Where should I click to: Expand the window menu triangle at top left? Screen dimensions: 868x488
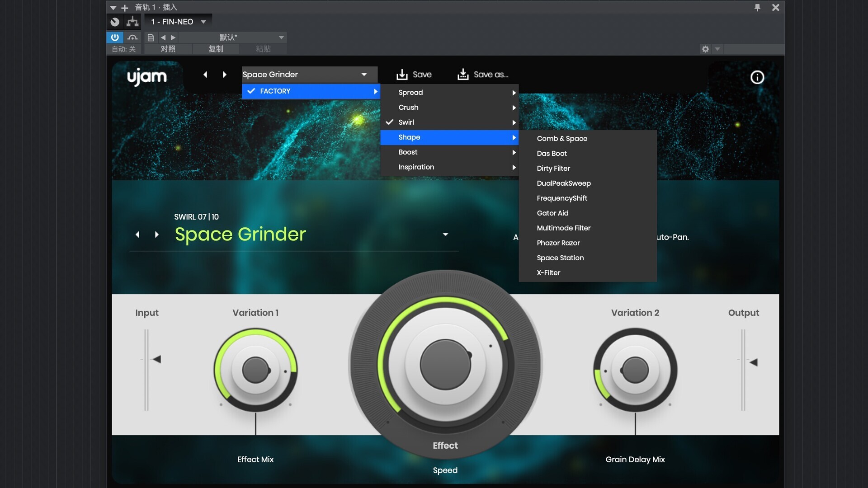click(113, 8)
